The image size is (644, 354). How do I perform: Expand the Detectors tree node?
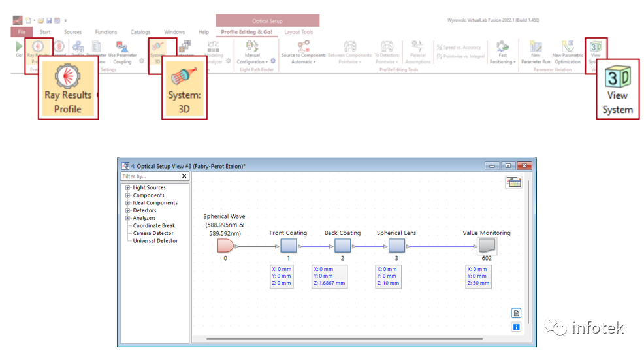tap(127, 210)
